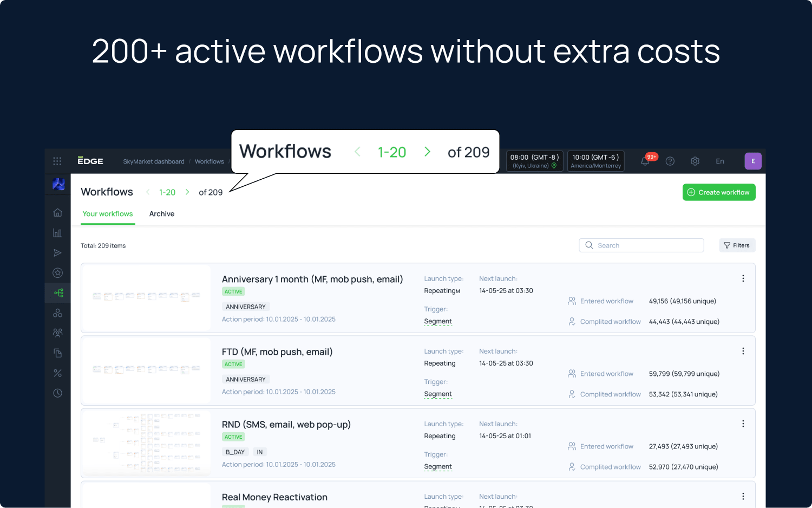
Task: Select the 08:00 Kyiv timezone box
Action: (x=535, y=161)
